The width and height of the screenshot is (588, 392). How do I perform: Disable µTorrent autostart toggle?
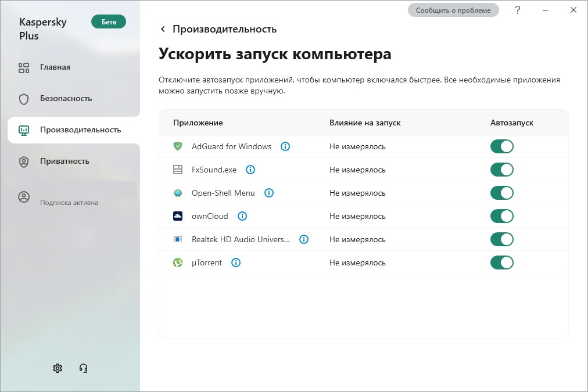point(502,262)
